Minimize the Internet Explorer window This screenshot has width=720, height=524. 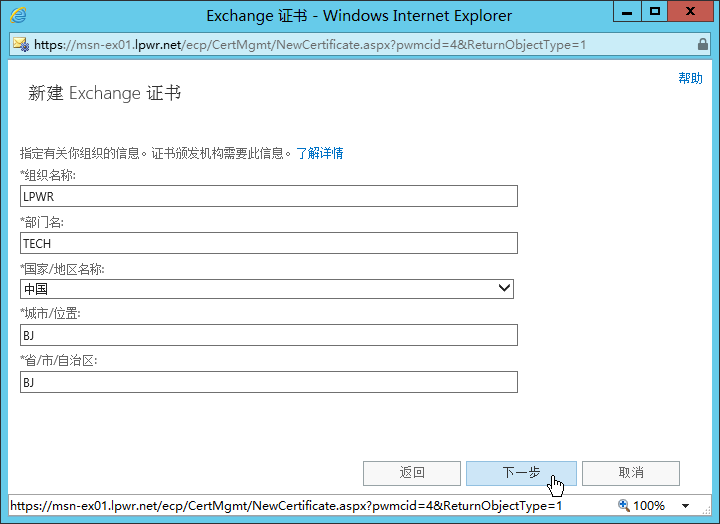(627, 11)
